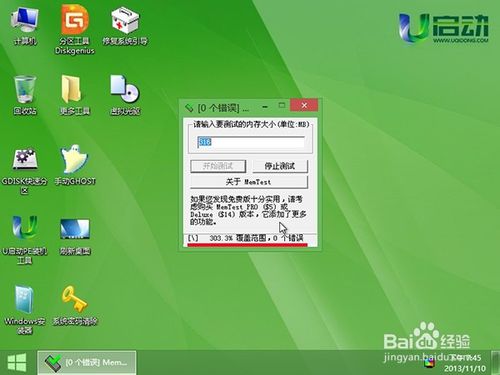Open the 关于 MemTest about button
The width and height of the screenshot is (500, 375).
(249, 182)
